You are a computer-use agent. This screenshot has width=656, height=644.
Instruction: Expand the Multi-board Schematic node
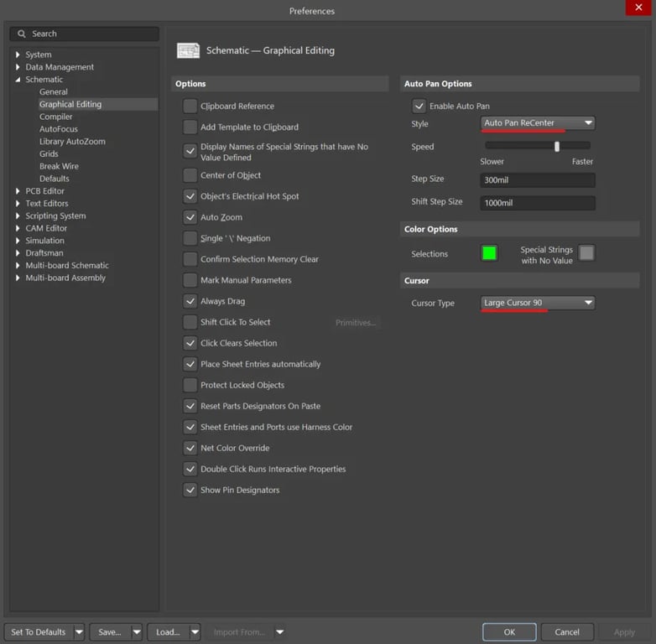point(18,266)
